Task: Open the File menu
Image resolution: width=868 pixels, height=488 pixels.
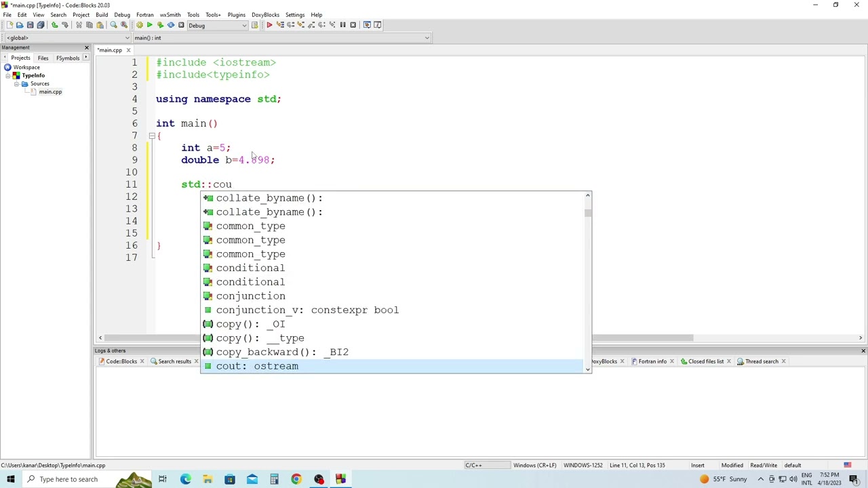Action: 7,15
